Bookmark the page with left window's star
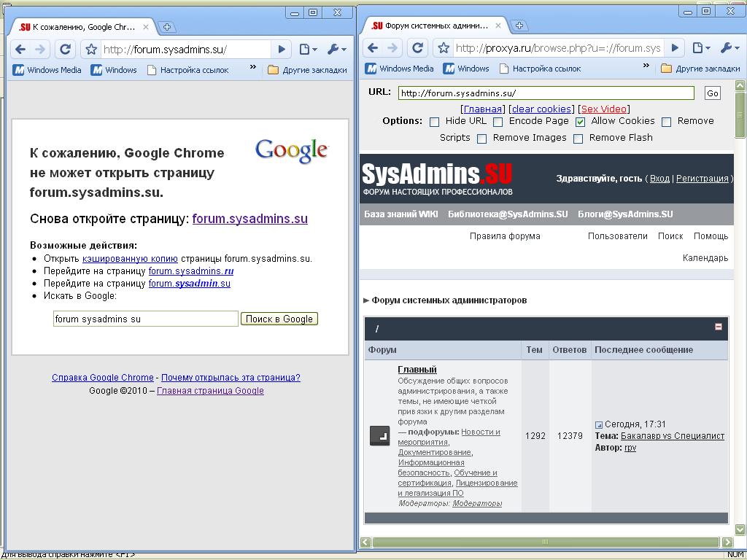The height and width of the screenshot is (560, 747). pyautogui.click(x=91, y=49)
